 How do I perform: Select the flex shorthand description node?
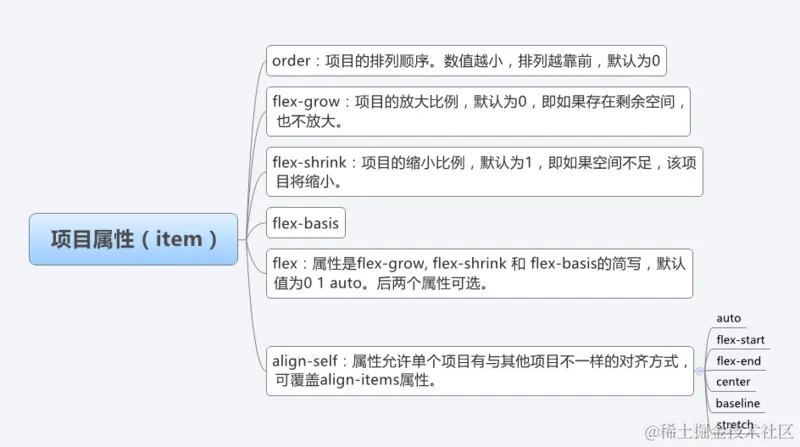click(x=479, y=274)
